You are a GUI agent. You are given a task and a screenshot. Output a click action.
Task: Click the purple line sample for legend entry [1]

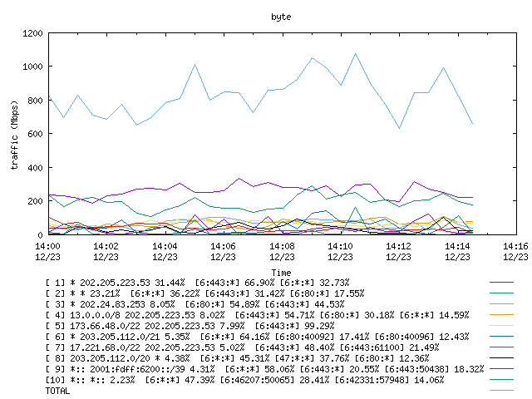coord(501,283)
